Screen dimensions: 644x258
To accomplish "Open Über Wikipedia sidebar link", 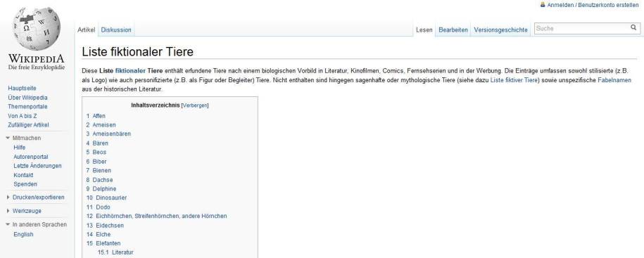I will point(27,98).
